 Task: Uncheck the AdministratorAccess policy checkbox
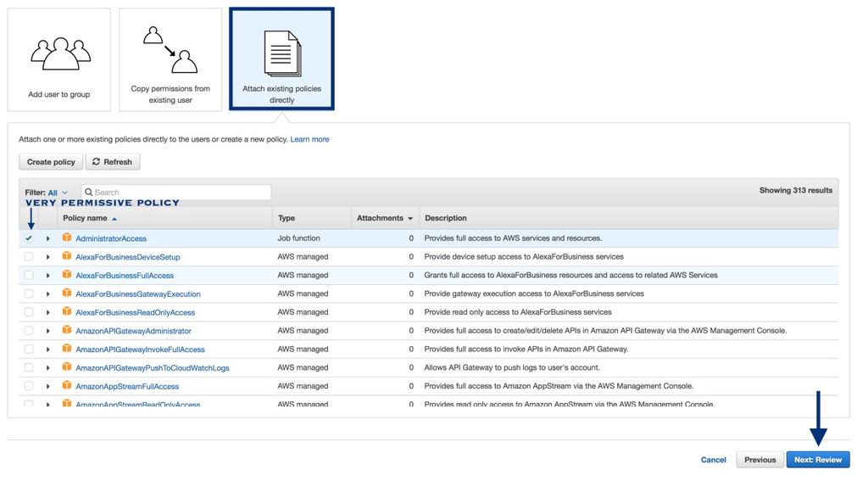[29, 238]
